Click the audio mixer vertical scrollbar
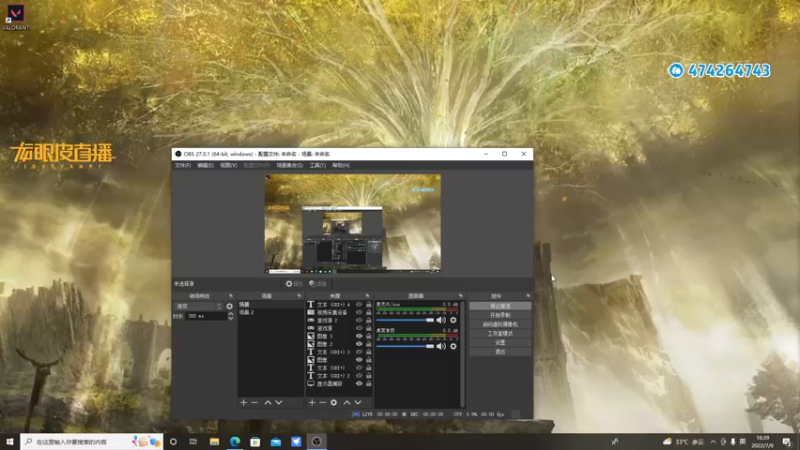Image resolution: width=800 pixels, height=450 pixels. point(463,352)
